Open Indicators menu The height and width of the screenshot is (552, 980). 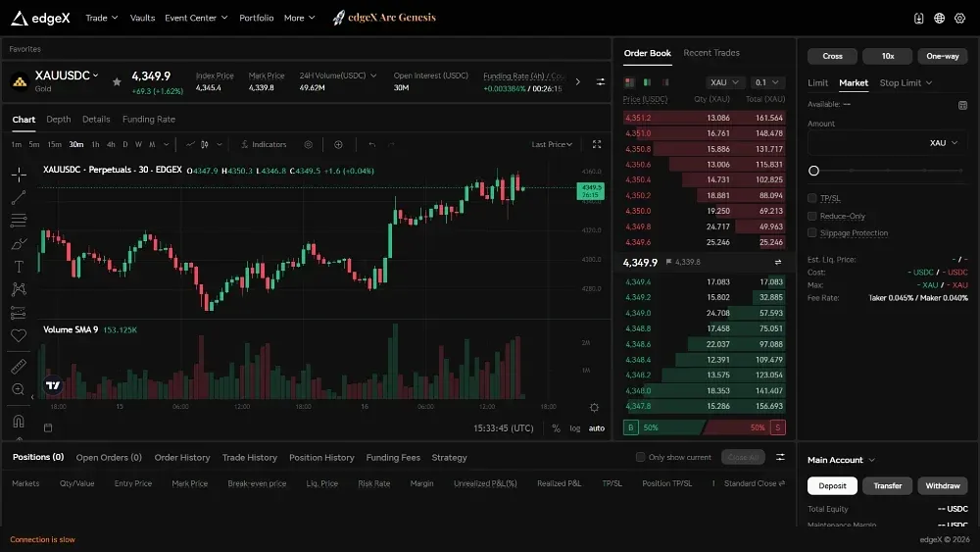point(264,144)
